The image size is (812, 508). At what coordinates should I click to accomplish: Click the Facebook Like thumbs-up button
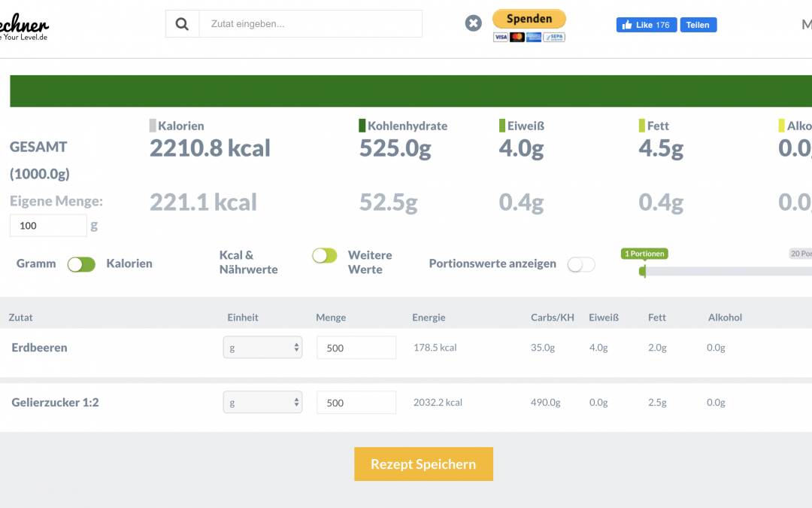pyautogui.click(x=646, y=25)
